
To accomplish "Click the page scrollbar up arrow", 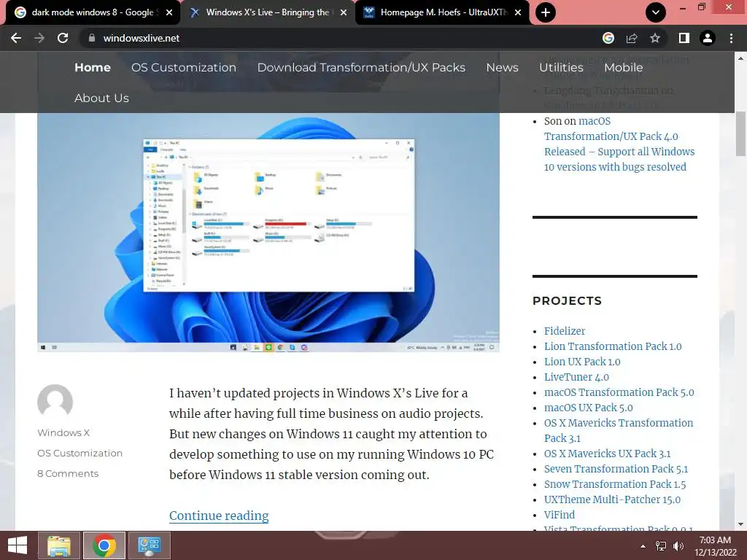I will coord(741,58).
